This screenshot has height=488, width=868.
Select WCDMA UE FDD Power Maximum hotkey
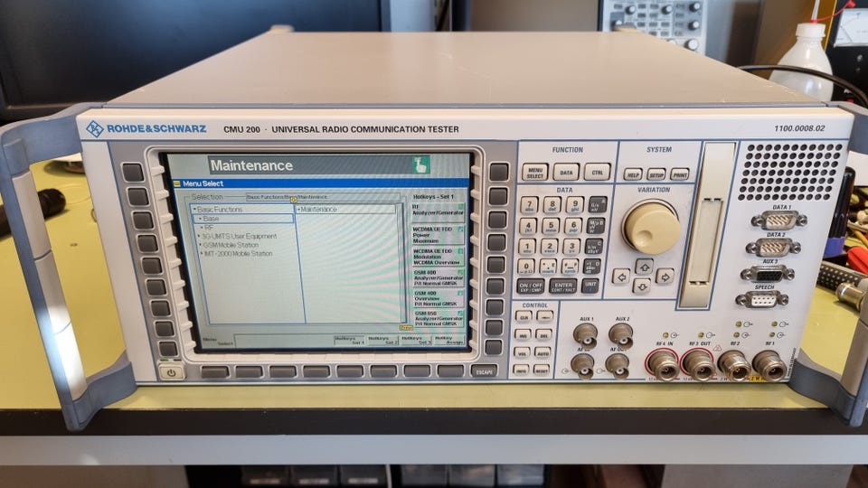pyautogui.click(x=438, y=235)
